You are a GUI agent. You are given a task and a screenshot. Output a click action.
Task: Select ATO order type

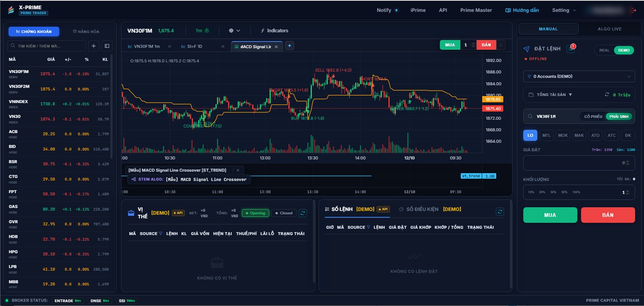pyautogui.click(x=595, y=135)
